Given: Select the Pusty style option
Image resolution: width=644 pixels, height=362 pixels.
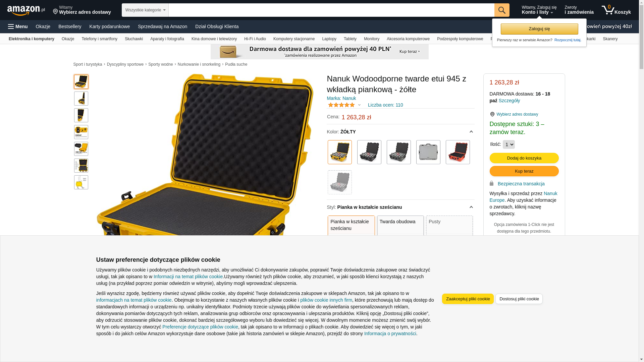Looking at the screenshot, I should (449, 225).
